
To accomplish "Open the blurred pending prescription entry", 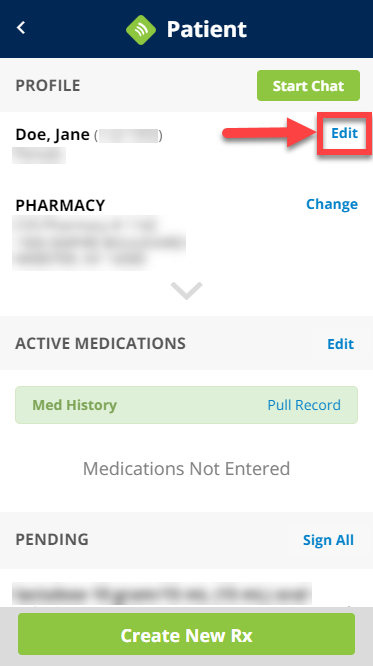I will click(x=161, y=593).
